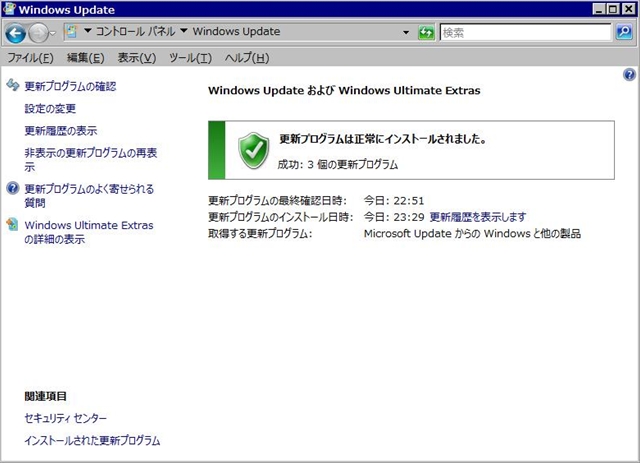Viewport: 640px width, 463px height.
Task: Open the ファイル(F) menu
Action: coord(31,58)
